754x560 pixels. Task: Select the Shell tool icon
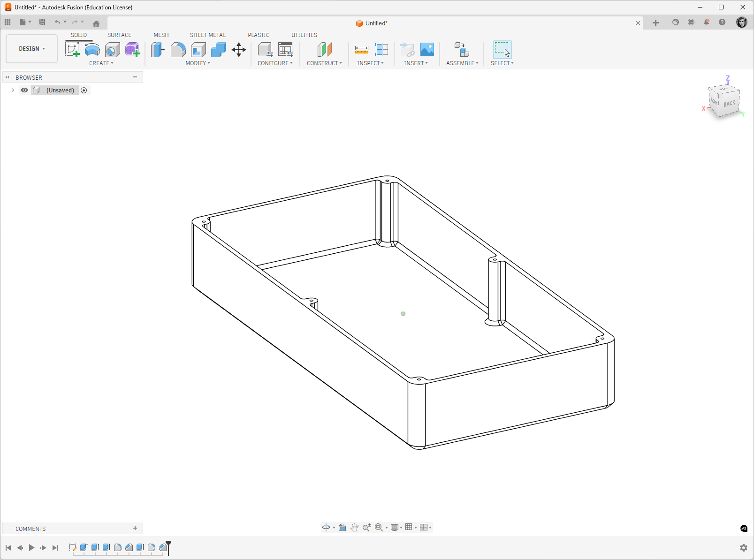pos(198,49)
